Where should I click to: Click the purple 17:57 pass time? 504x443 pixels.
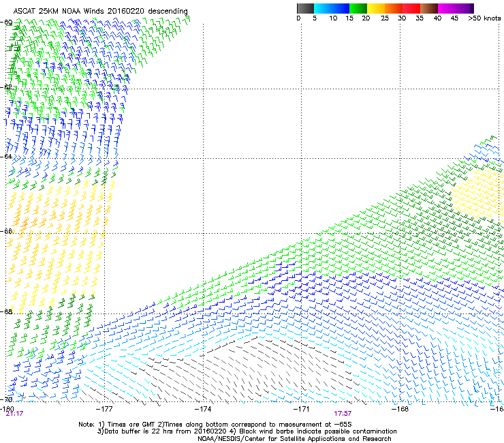[343, 414]
